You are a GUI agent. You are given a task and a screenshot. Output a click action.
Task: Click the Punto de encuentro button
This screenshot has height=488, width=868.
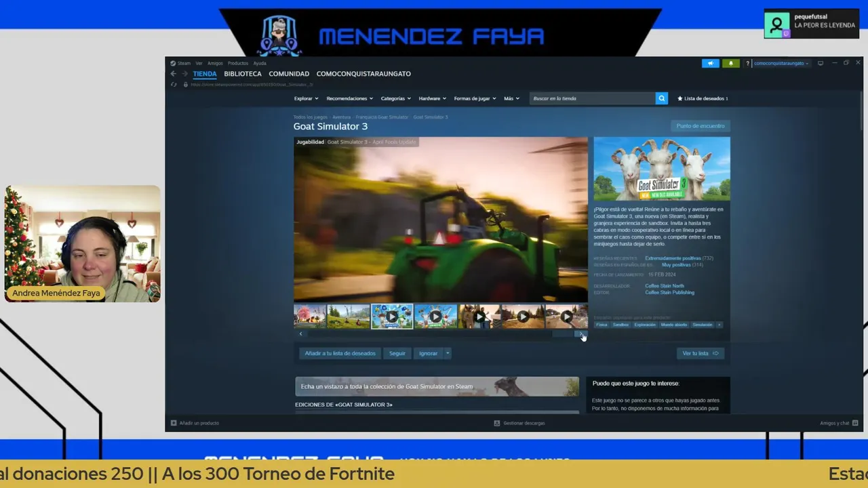click(x=701, y=126)
